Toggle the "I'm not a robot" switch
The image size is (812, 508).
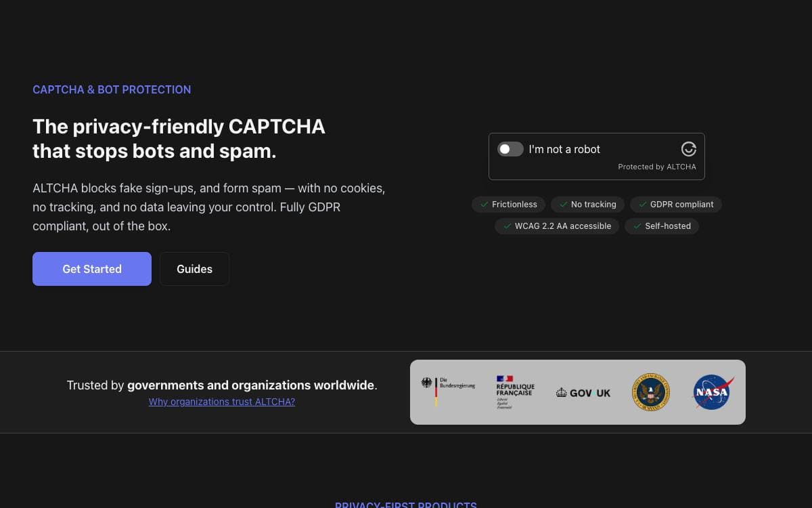pyautogui.click(x=510, y=149)
